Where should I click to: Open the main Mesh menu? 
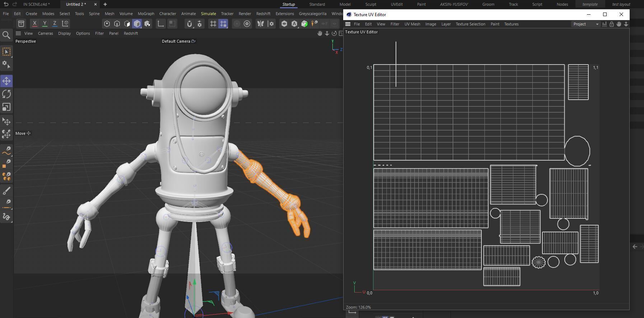tap(109, 14)
